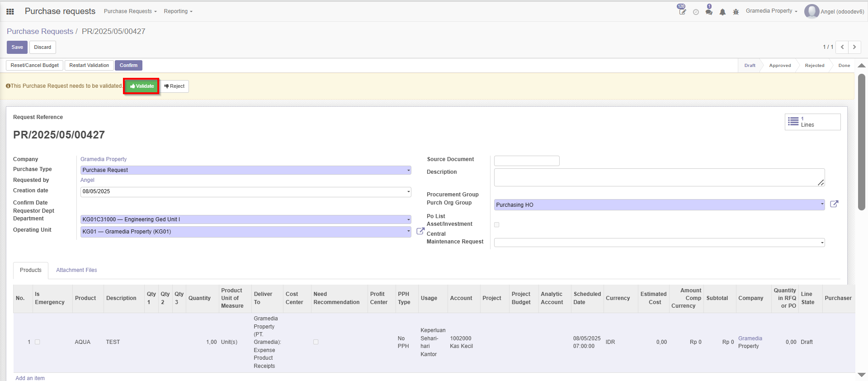This screenshot has width=868, height=381.
Task: Toggle the Asset/Investment checkbox
Action: [497, 225]
